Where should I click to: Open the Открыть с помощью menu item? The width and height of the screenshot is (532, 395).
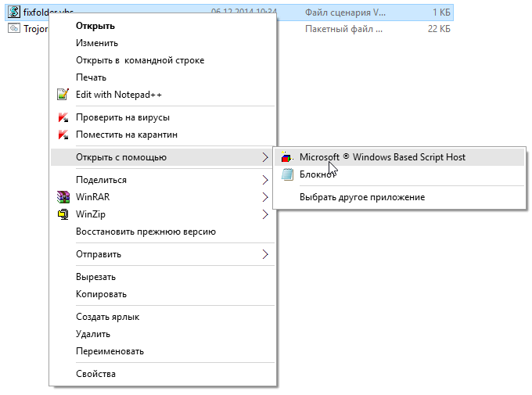click(x=163, y=157)
